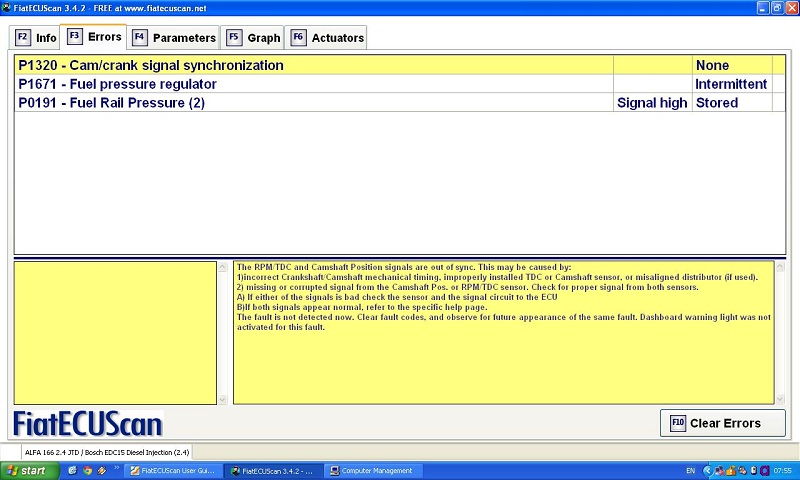Select the P1320 Cam/crank synchronization error
This screenshot has width=800, height=480.
pos(150,65)
